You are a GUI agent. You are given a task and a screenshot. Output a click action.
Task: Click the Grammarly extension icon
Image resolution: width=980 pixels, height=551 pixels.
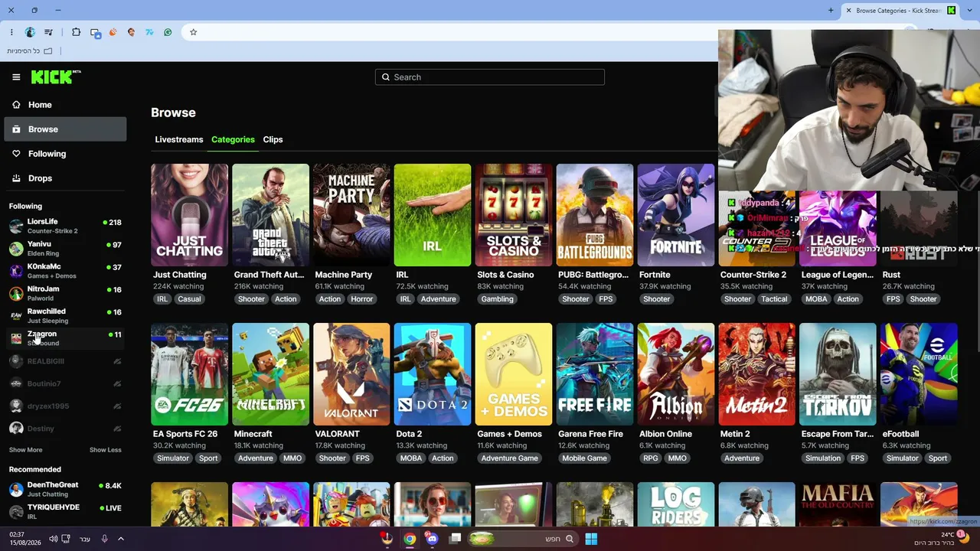pyautogui.click(x=168, y=32)
